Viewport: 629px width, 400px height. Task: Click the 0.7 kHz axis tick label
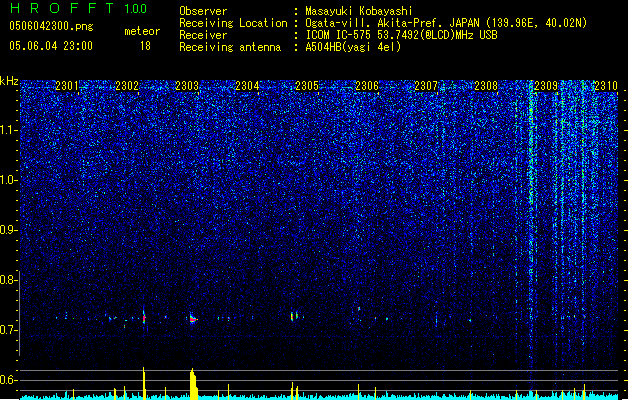pos(8,330)
